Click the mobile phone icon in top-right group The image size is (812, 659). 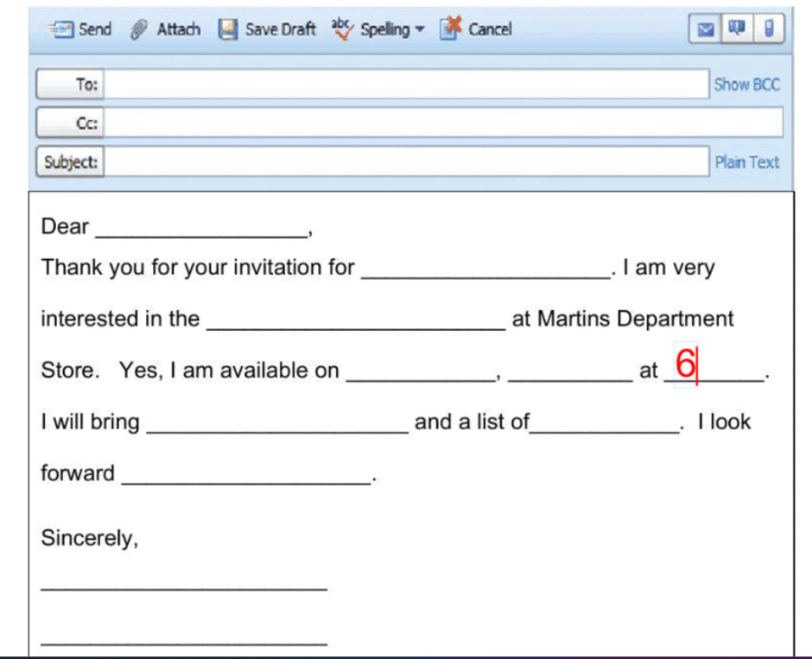769,28
